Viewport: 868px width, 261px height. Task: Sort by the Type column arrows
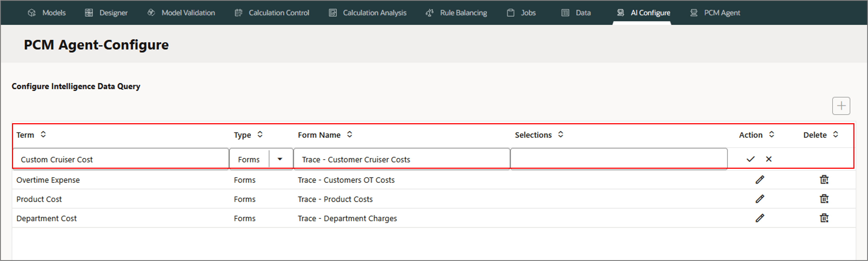(x=260, y=135)
